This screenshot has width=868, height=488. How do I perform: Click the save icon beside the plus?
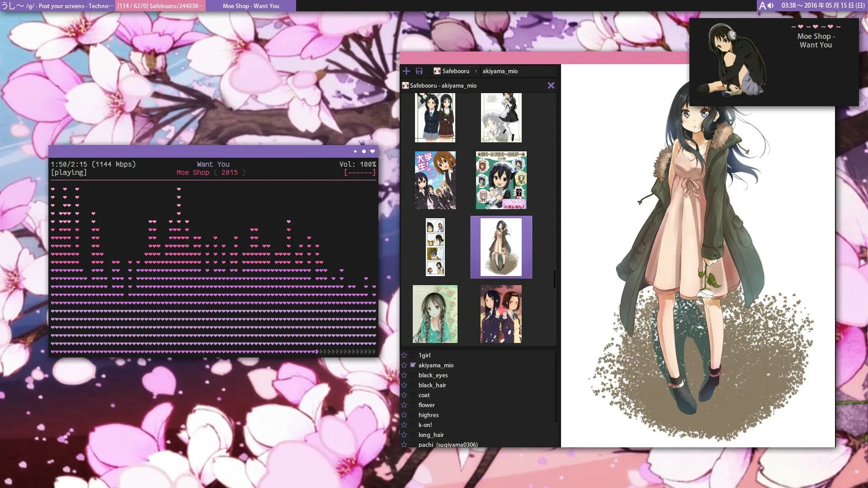pos(419,71)
